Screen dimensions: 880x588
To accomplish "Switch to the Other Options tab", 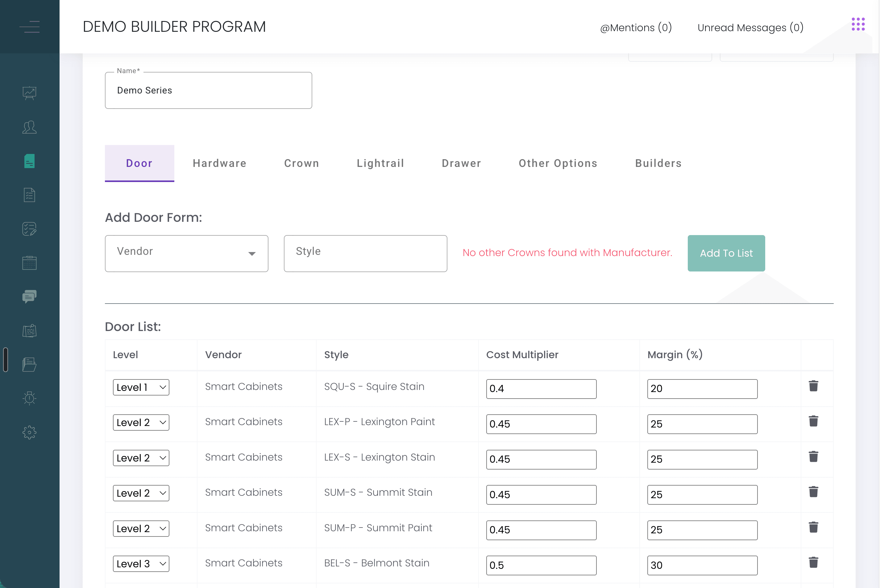I will (558, 163).
